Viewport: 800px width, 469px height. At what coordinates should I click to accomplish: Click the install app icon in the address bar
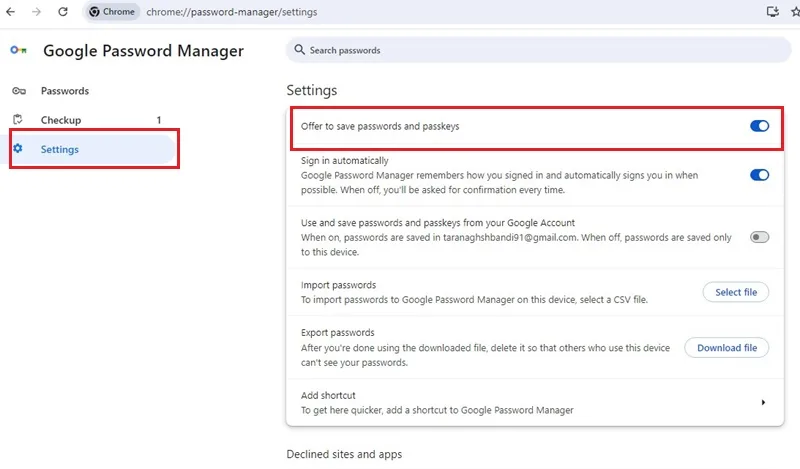click(772, 11)
